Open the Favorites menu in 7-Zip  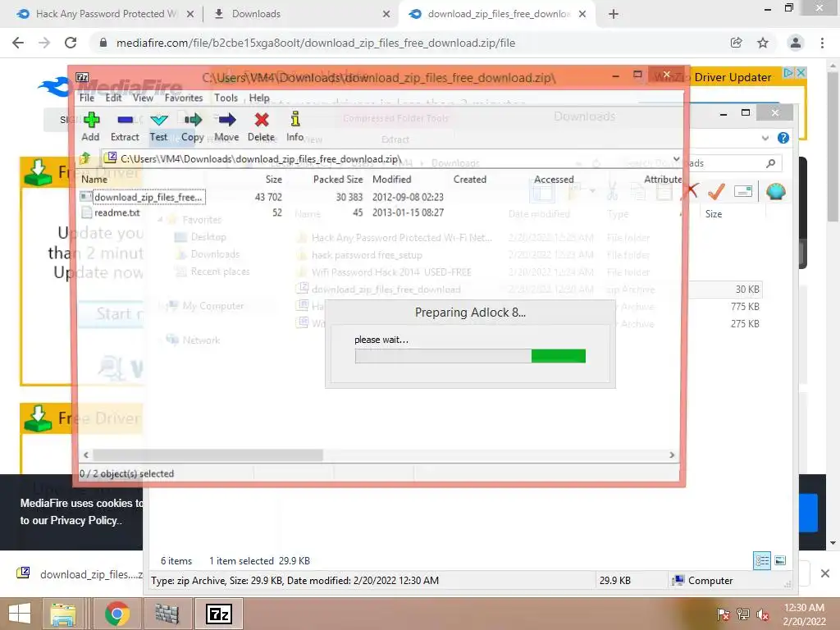click(184, 98)
